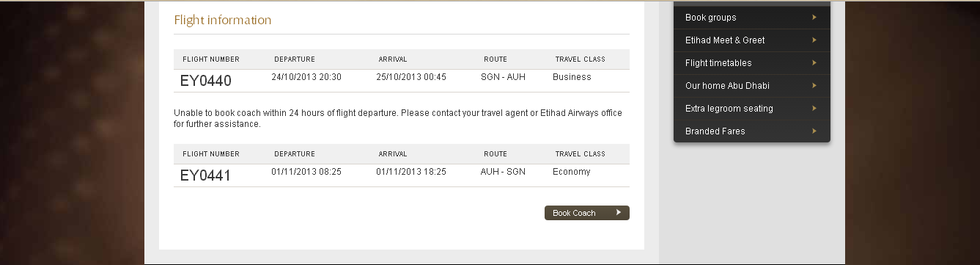Click the Flight information heading
The width and height of the screenshot is (980, 265).
[x=223, y=20]
